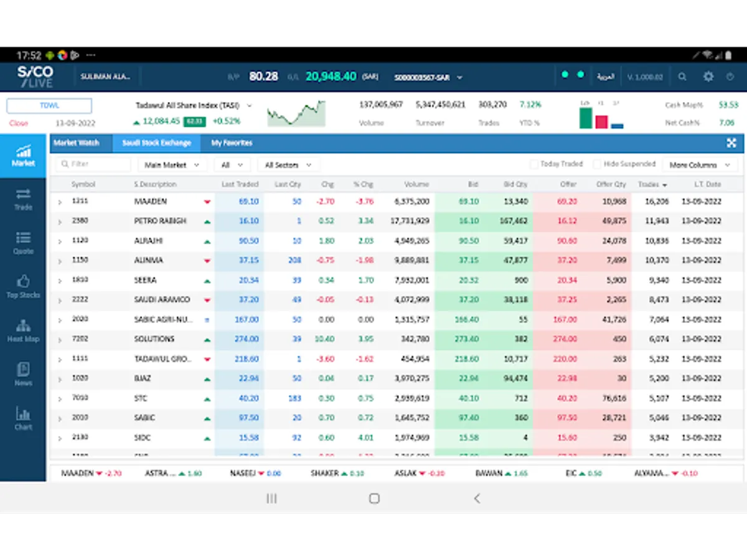The image size is (747, 560).
Task: Expand the PETRO RABIGH row
Action: coord(60,222)
